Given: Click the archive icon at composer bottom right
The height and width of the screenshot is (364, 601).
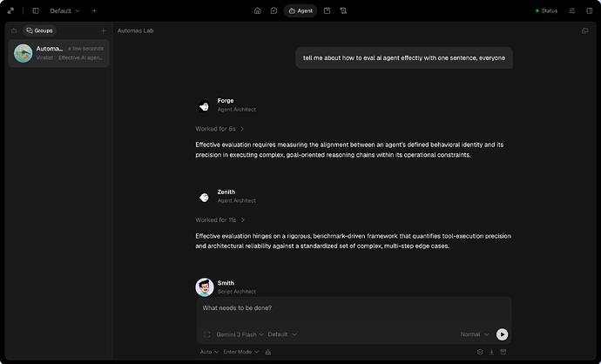Looking at the screenshot, I should pos(503,352).
